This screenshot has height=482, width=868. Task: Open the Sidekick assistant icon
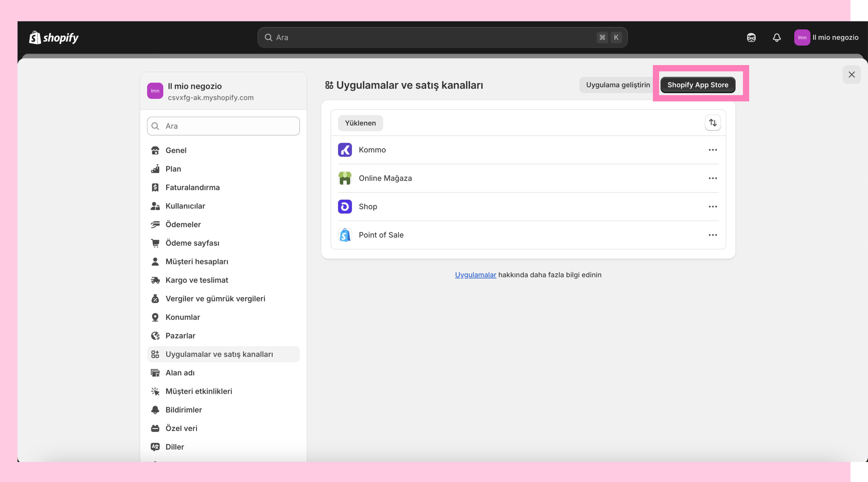[x=751, y=38]
